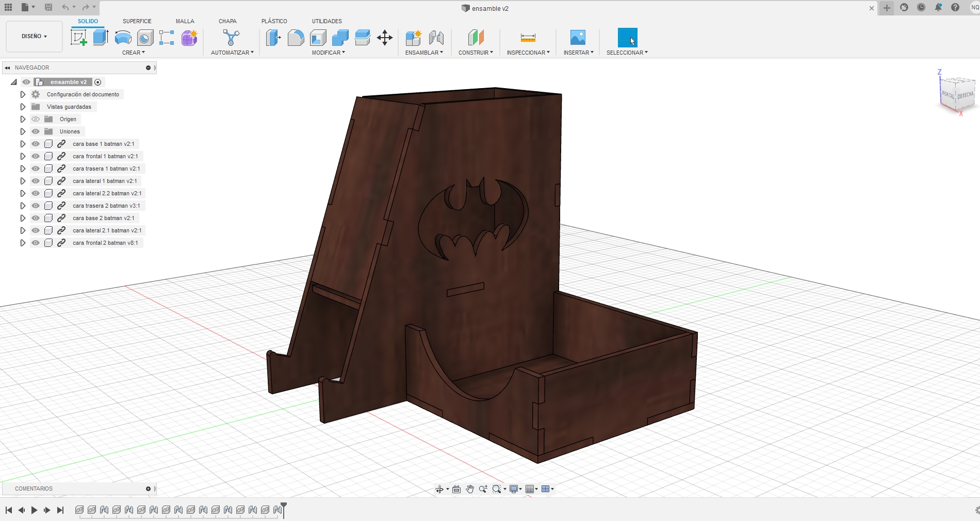Show the hidden Origen folder
The height and width of the screenshot is (521, 980).
tap(36, 119)
